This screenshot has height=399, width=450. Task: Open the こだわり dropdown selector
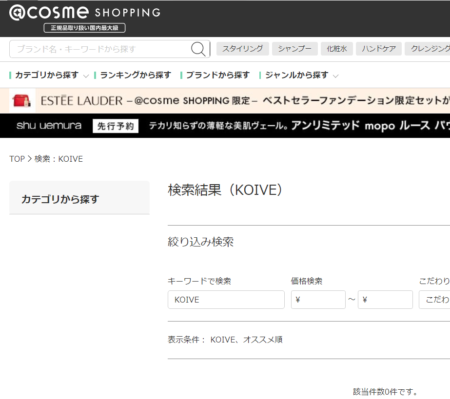click(434, 300)
